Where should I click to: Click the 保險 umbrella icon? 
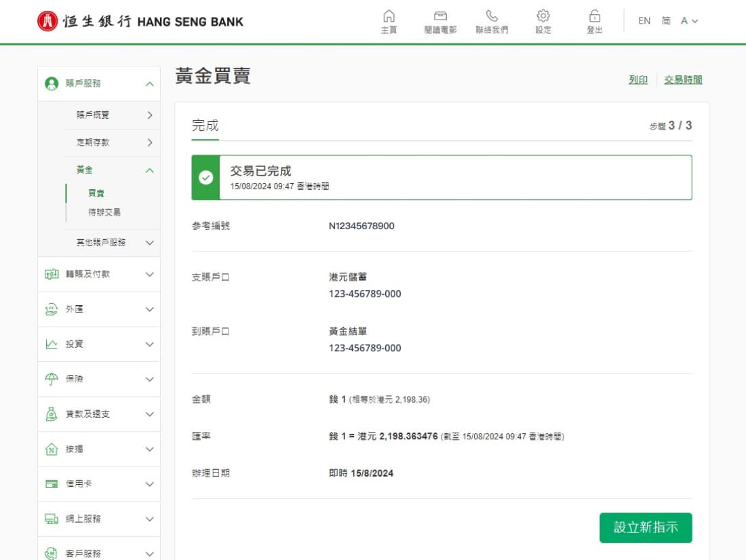(x=52, y=379)
